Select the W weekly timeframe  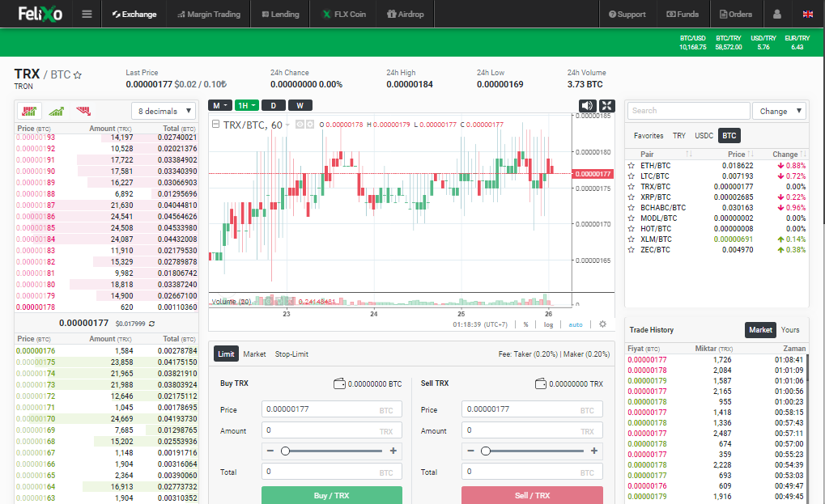(x=300, y=106)
